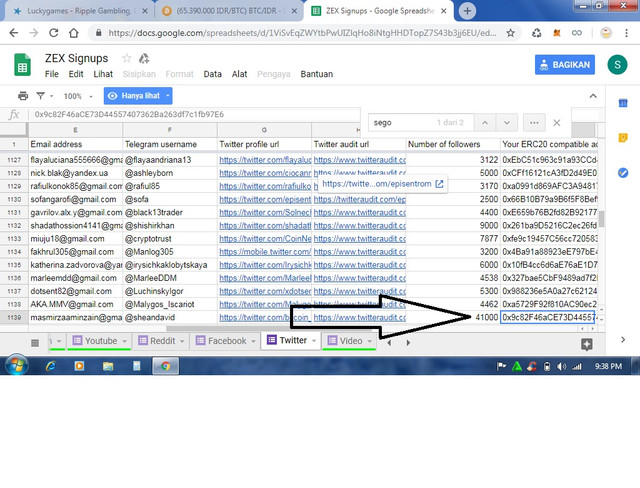
Task: Open the Alat menu
Action: 240,74
